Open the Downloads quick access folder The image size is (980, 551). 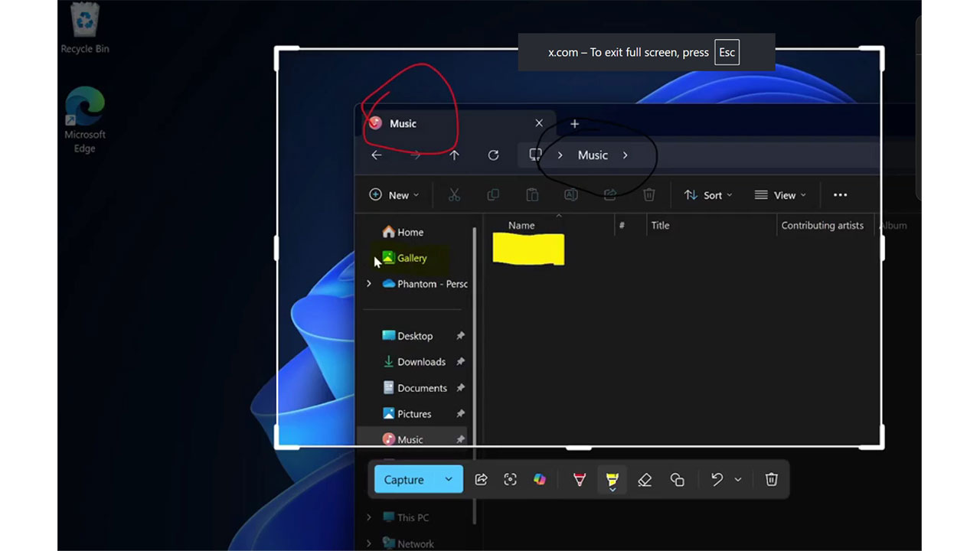[x=414, y=362]
